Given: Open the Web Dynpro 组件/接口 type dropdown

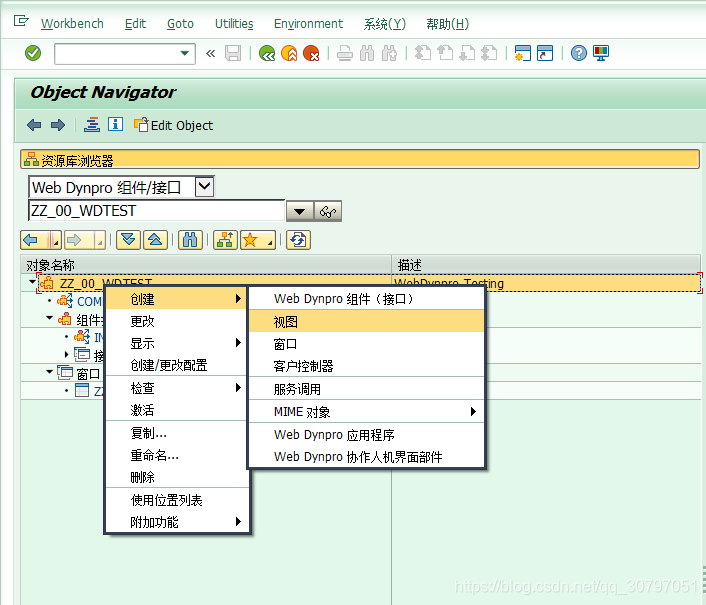Looking at the screenshot, I should (204, 186).
